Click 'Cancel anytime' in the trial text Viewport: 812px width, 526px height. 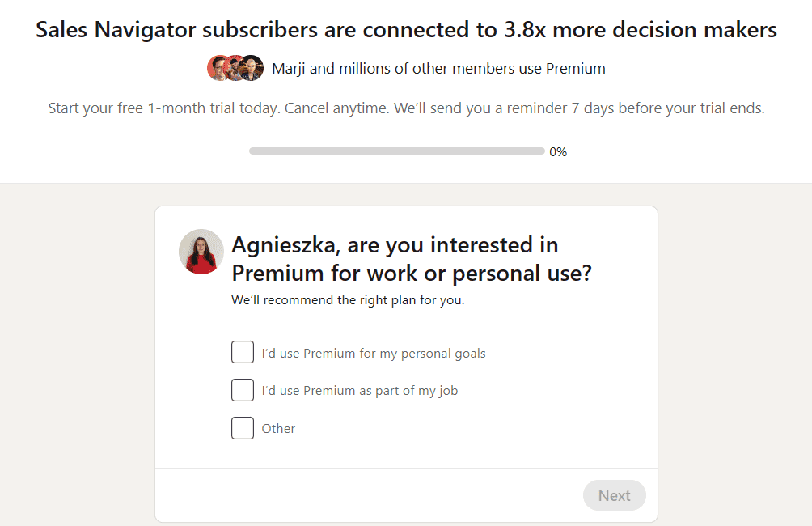(x=338, y=108)
